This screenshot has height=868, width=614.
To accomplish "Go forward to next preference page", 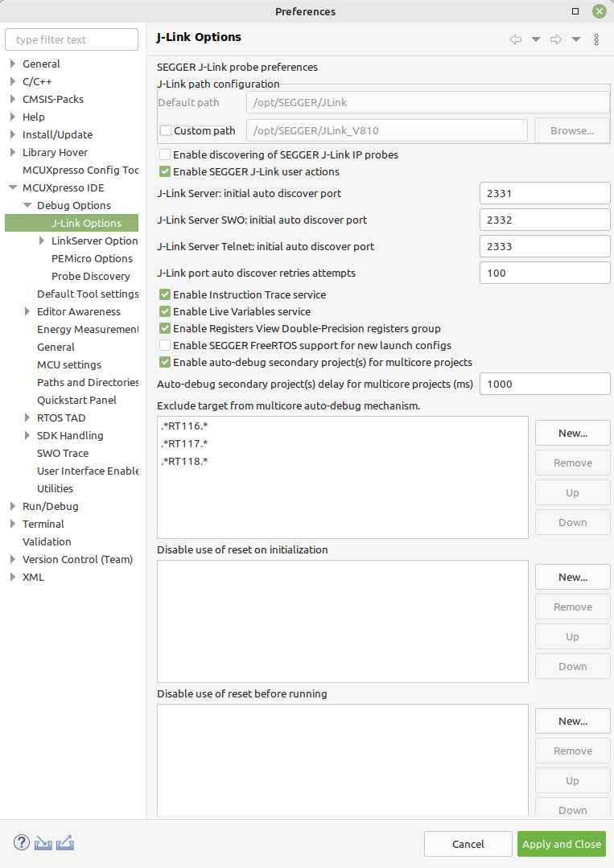I will [556, 39].
